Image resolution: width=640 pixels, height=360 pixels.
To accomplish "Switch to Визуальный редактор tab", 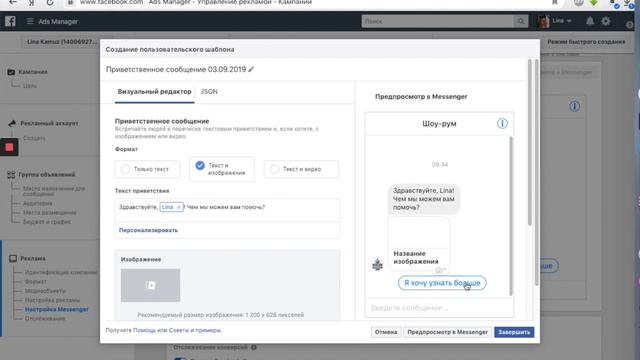I will [x=154, y=92].
